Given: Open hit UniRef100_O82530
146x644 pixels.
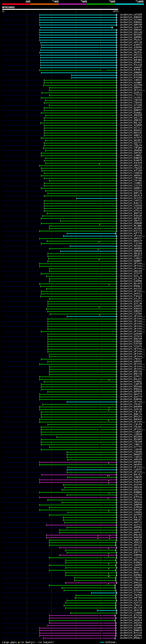Looking at the screenshot, I should pyautogui.click(x=131, y=53).
